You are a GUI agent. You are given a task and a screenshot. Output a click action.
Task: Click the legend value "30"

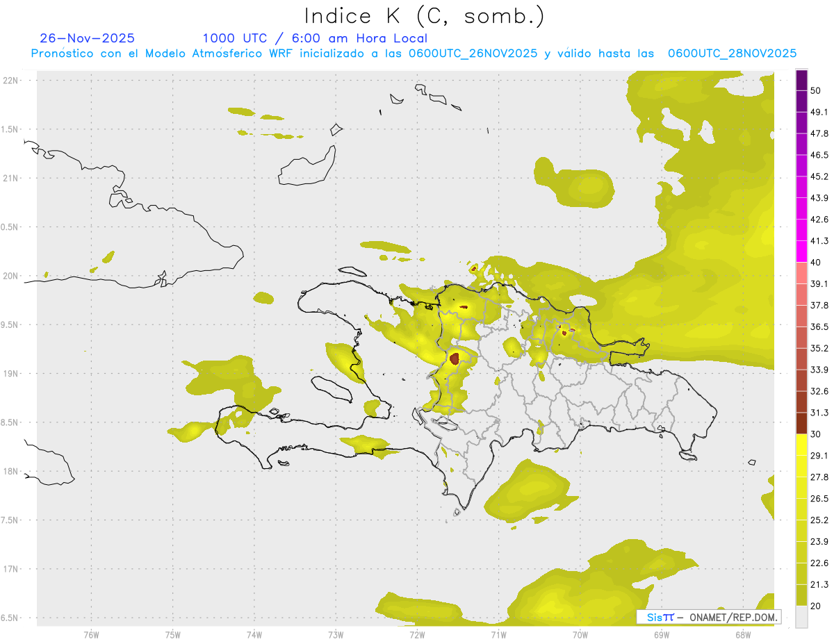tap(816, 434)
